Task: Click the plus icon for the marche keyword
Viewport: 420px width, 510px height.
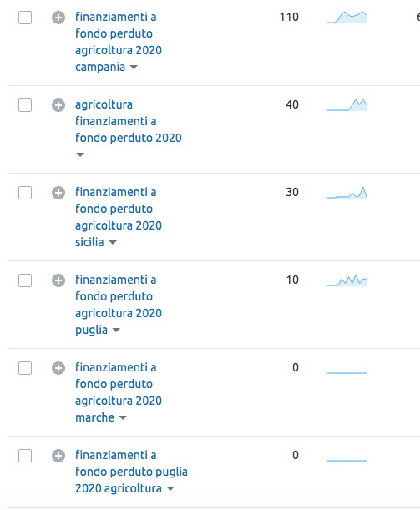Action: pyautogui.click(x=58, y=368)
